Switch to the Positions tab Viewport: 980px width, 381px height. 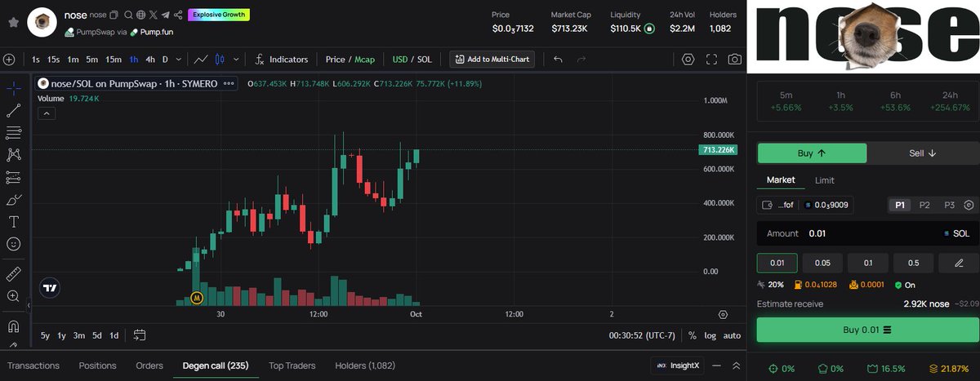97,365
